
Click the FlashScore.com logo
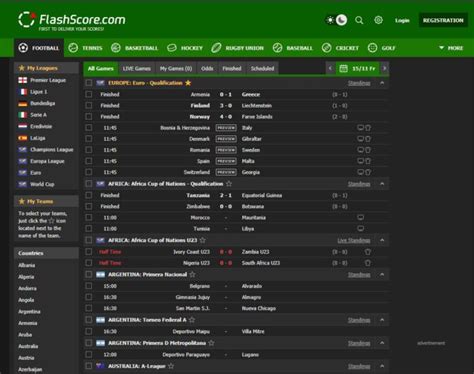pyautogui.click(x=72, y=20)
